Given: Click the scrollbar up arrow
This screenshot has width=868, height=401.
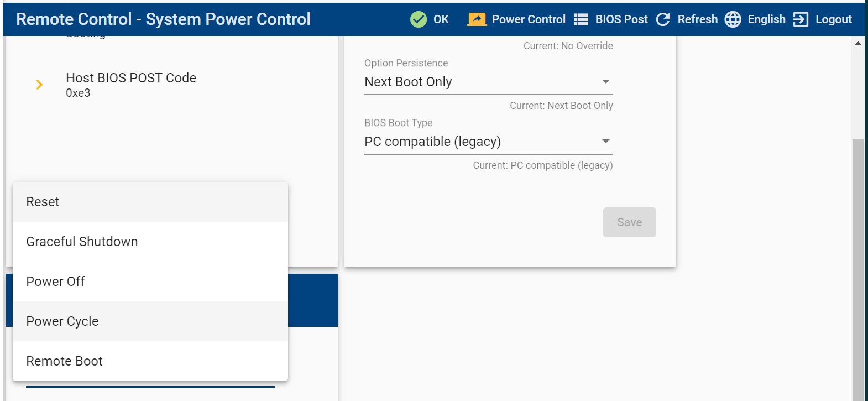Looking at the screenshot, I should [x=858, y=43].
